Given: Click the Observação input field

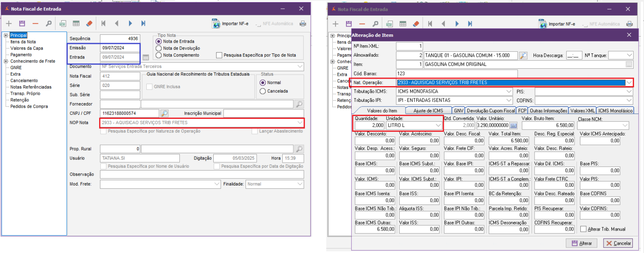Looking at the screenshot, I should 202,174.
